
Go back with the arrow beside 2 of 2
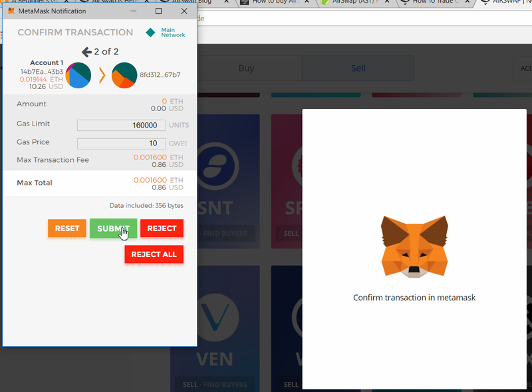pos(86,52)
